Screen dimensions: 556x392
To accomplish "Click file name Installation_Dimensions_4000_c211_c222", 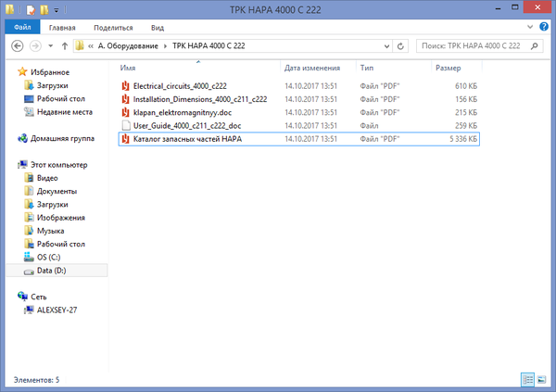I will (x=200, y=99).
